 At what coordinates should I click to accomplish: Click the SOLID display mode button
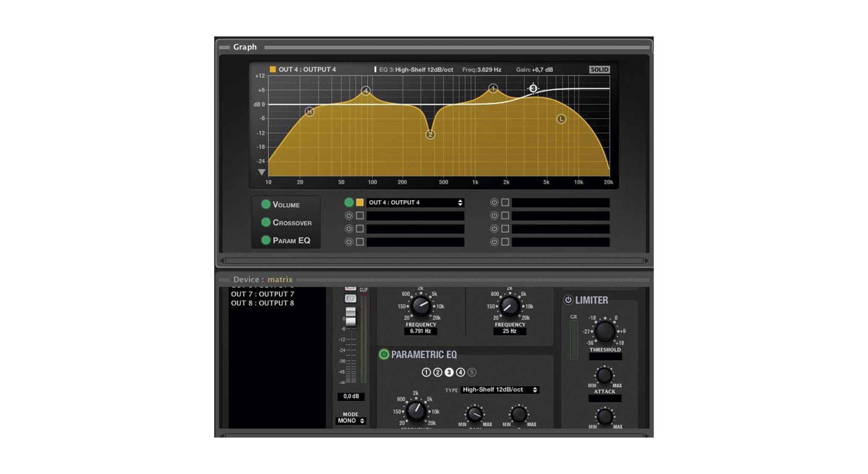pyautogui.click(x=600, y=70)
